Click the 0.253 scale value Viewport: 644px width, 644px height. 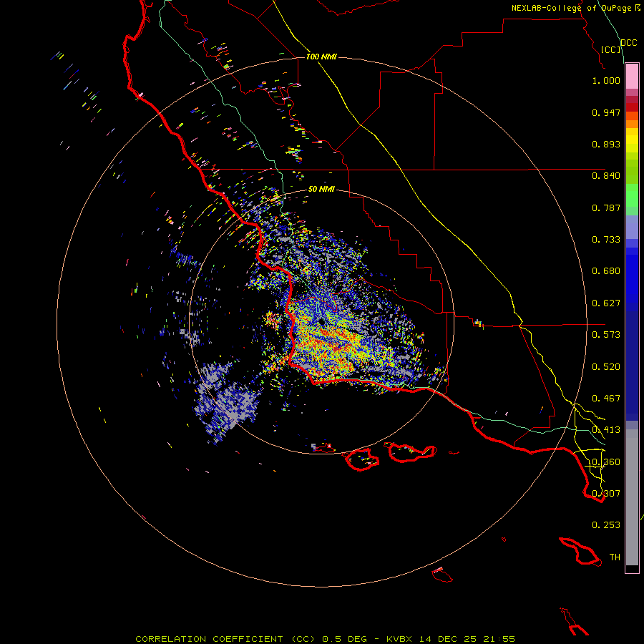[606, 525]
